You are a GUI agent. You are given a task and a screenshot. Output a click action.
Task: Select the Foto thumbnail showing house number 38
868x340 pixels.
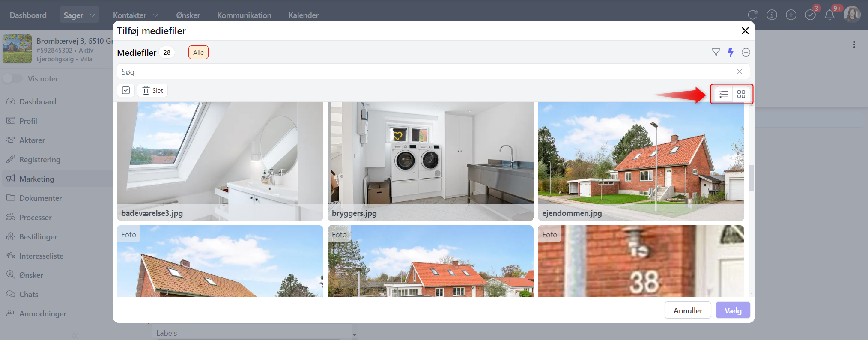[641, 261]
